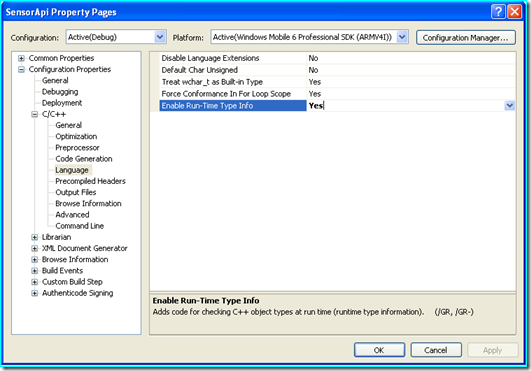Expand Build Events node
The image size is (531, 371).
click(35, 271)
